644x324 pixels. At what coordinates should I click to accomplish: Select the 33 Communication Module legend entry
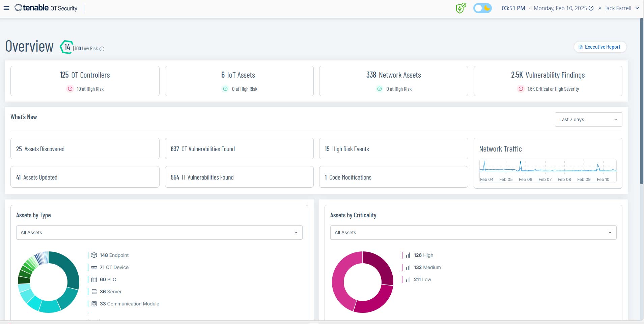tap(130, 304)
